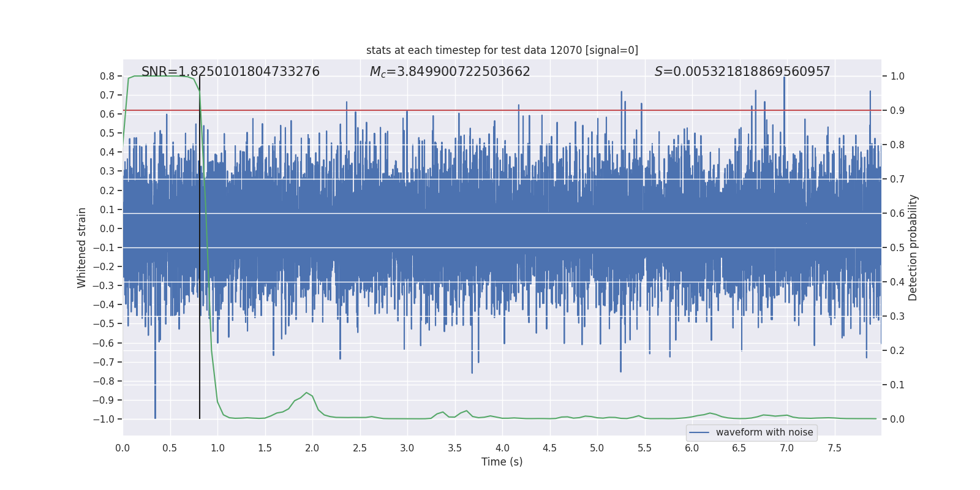Viewport: 980px width, 490px height.
Task: Click the left axis tick label −0.5
Action: 104,323
